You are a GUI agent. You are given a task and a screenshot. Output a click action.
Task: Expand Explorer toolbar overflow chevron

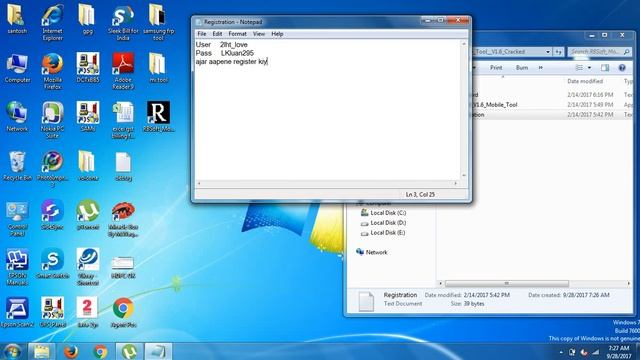[541, 68]
